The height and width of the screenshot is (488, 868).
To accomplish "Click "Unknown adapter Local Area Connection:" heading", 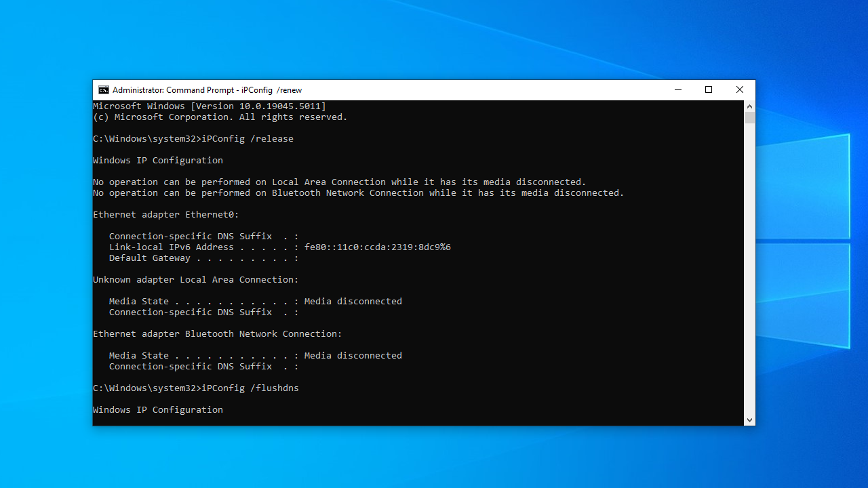I will pyautogui.click(x=196, y=280).
